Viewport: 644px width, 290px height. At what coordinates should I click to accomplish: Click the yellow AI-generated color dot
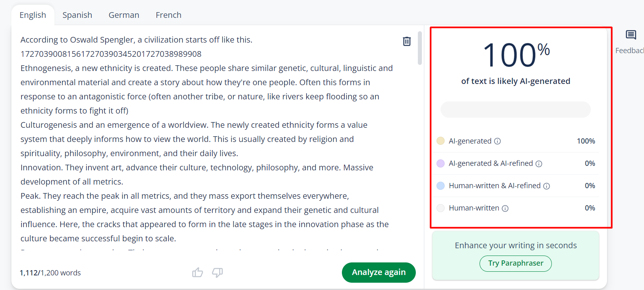(441, 141)
